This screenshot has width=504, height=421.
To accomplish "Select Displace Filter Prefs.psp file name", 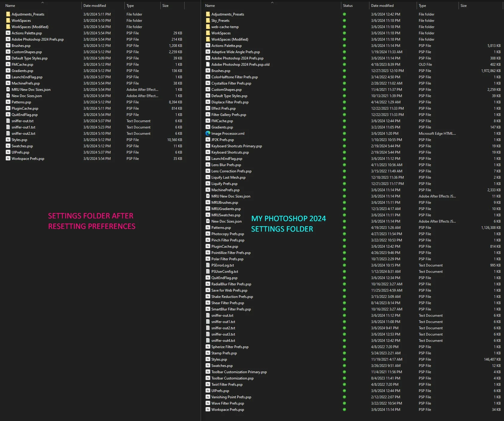I will pos(230,102).
